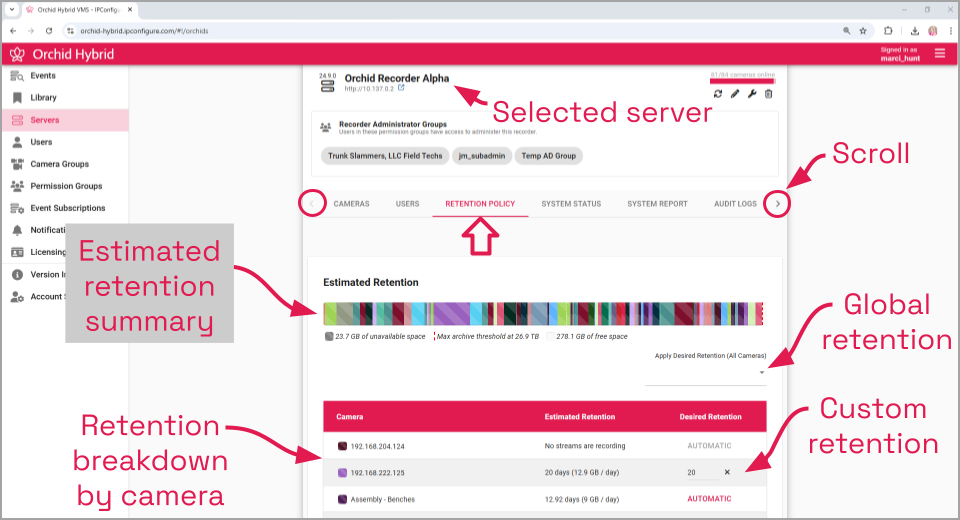Open the Events sidebar item
This screenshot has height=520, width=960.
pos(65,75)
